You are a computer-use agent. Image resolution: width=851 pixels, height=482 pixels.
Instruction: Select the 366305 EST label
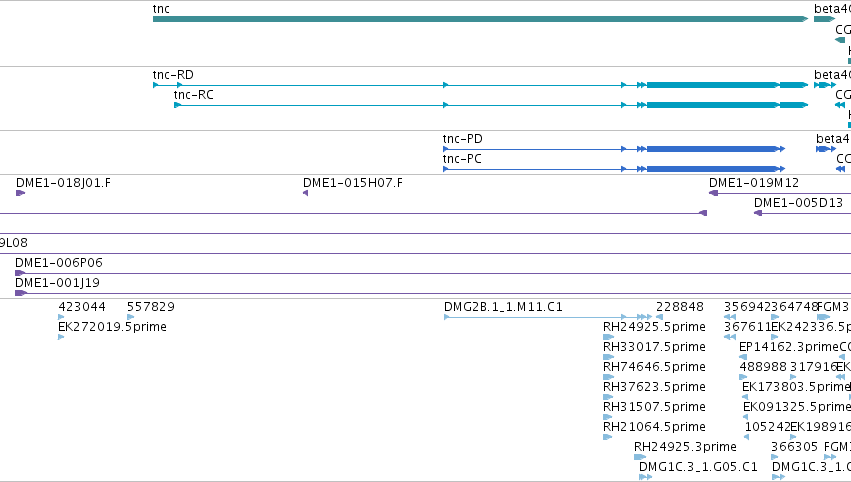coord(795,447)
